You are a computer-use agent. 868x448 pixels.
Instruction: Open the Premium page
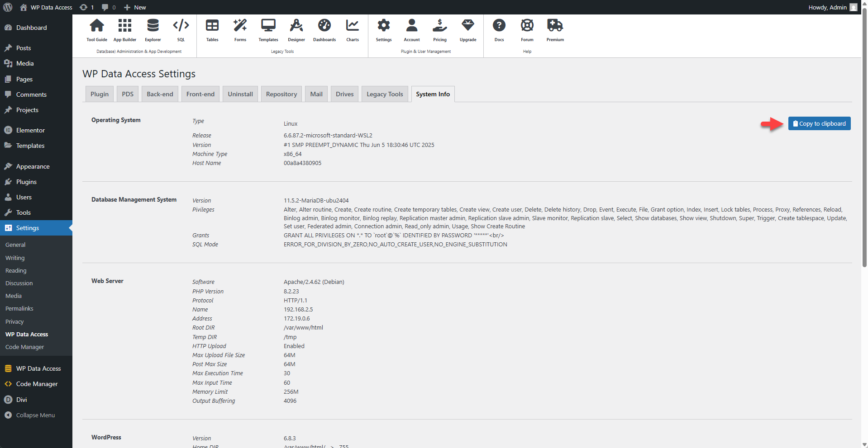pyautogui.click(x=555, y=29)
